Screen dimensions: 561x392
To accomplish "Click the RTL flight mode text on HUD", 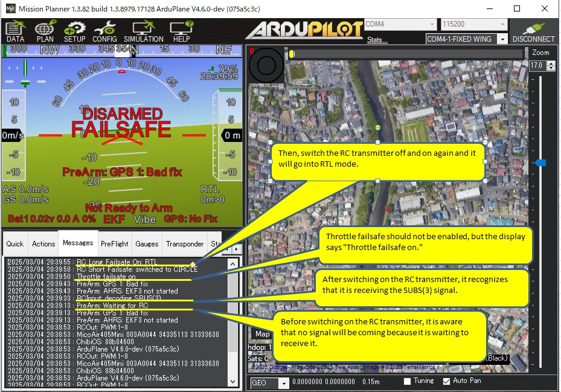I will [x=210, y=190].
